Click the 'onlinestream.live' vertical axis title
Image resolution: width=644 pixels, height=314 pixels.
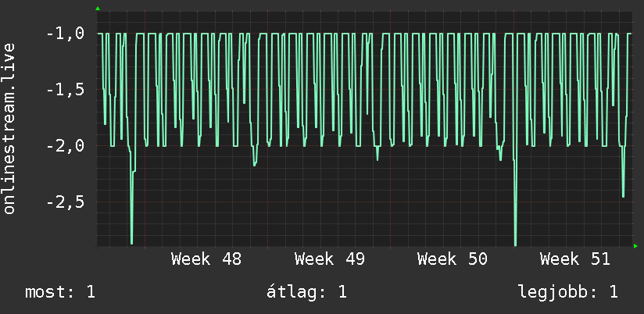(9, 128)
